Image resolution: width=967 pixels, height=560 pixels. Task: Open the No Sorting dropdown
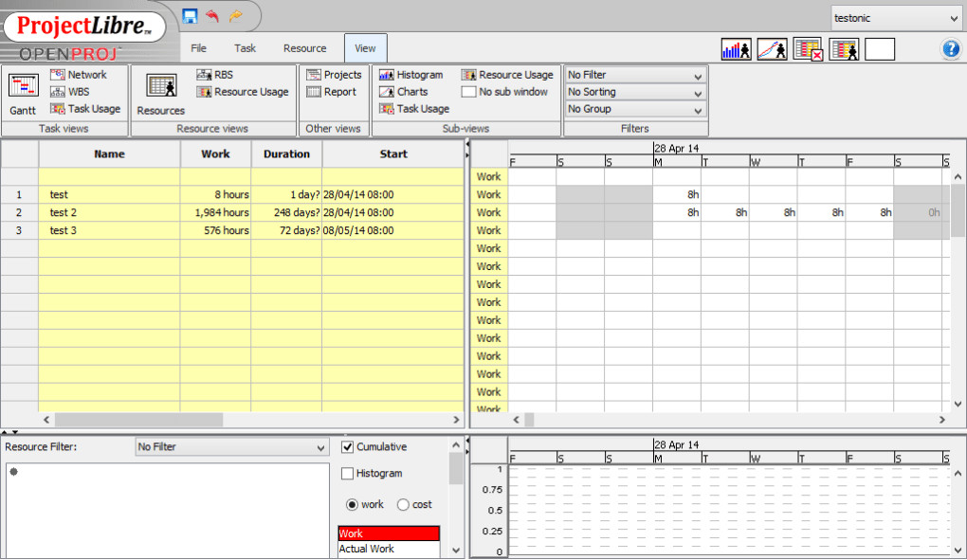[x=635, y=92]
